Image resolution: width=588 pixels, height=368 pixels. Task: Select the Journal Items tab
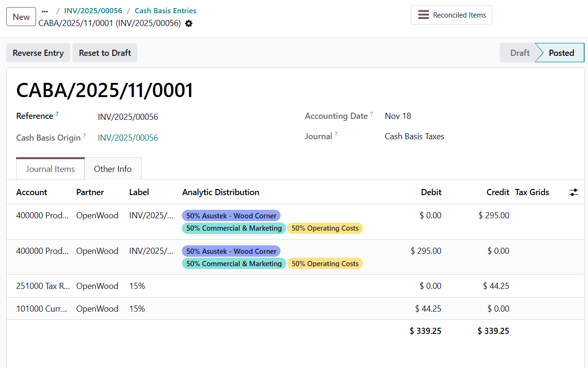[x=50, y=169]
